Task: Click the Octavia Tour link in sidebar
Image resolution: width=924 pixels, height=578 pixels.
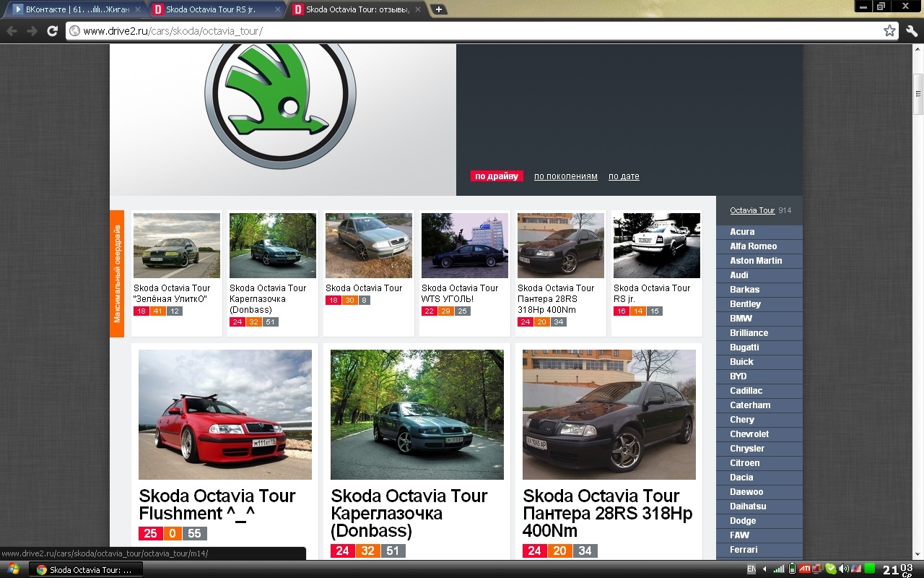Action: 752,211
